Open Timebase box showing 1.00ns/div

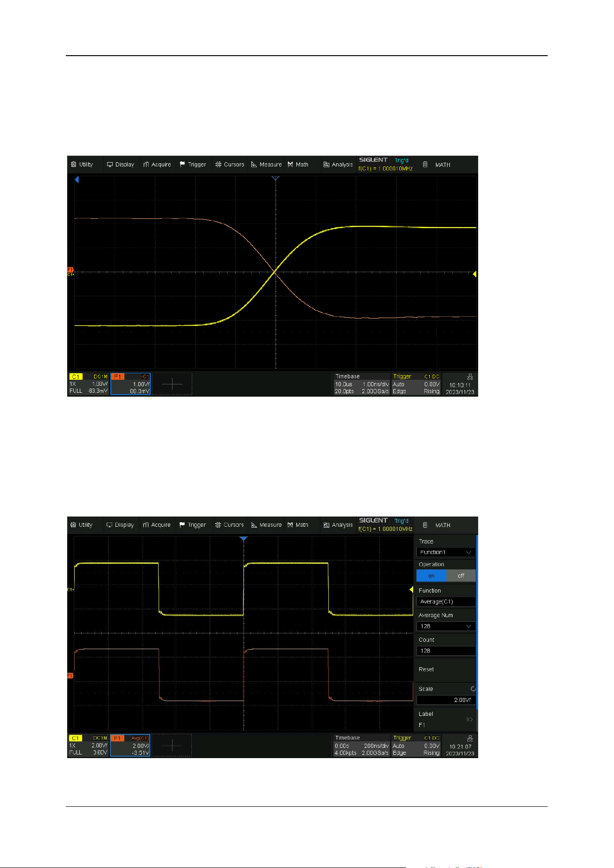(362, 384)
